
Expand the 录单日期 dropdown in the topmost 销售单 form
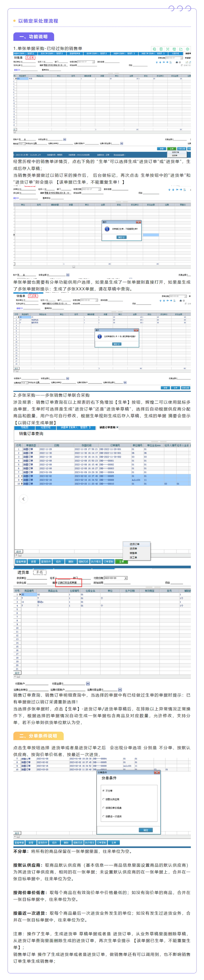[181, 58]
